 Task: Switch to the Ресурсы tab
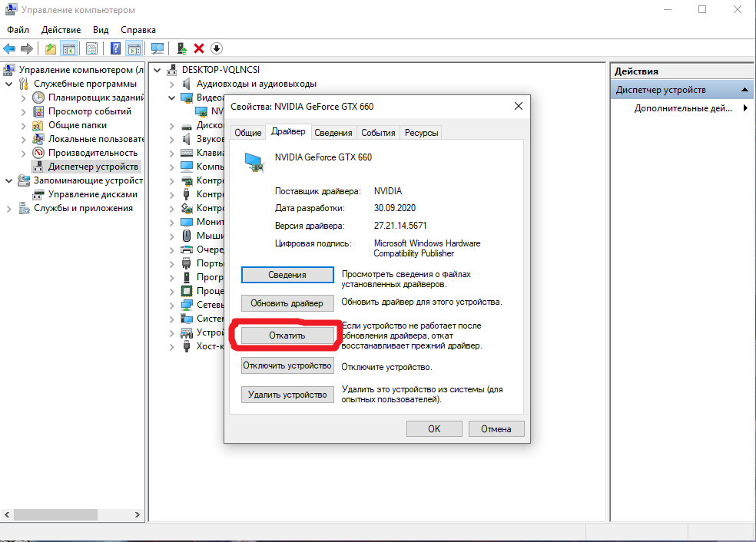pyautogui.click(x=421, y=133)
